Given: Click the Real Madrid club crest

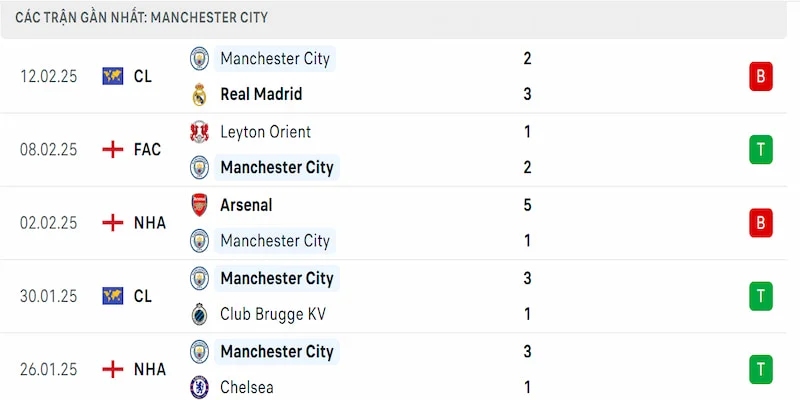Looking at the screenshot, I should [x=200, y=95].
